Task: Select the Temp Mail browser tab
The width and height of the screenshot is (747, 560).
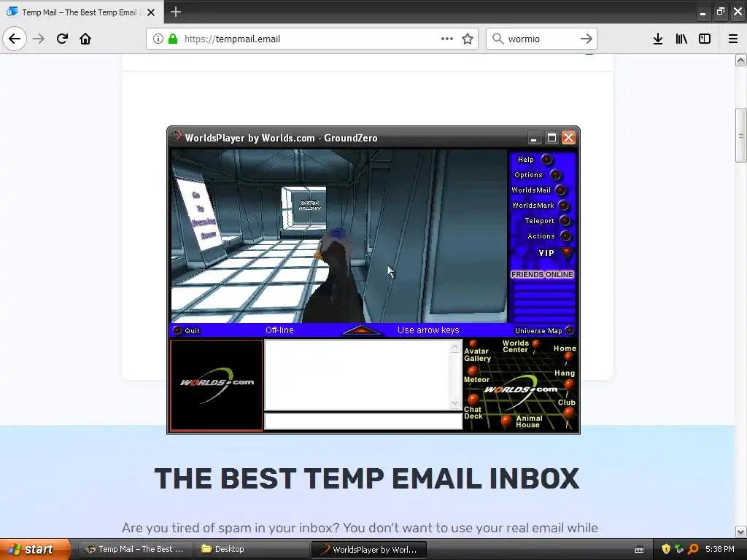Action: [x=81, y=12]
